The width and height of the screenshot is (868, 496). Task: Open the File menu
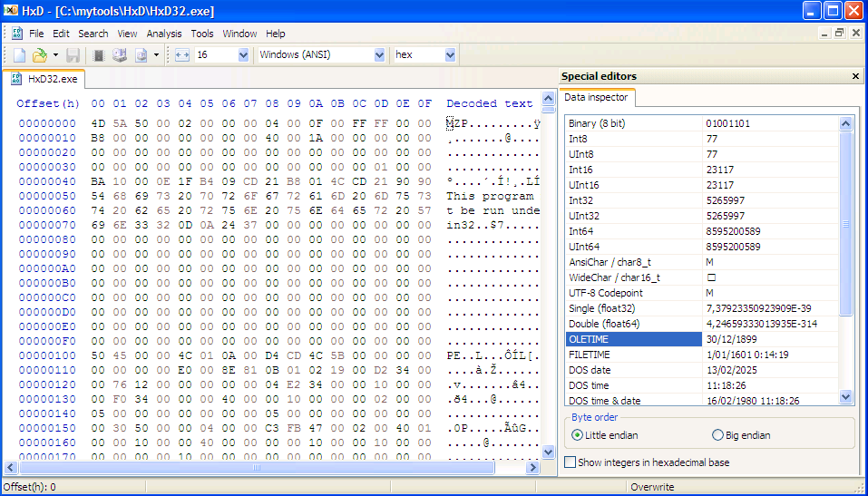[36, 34]
